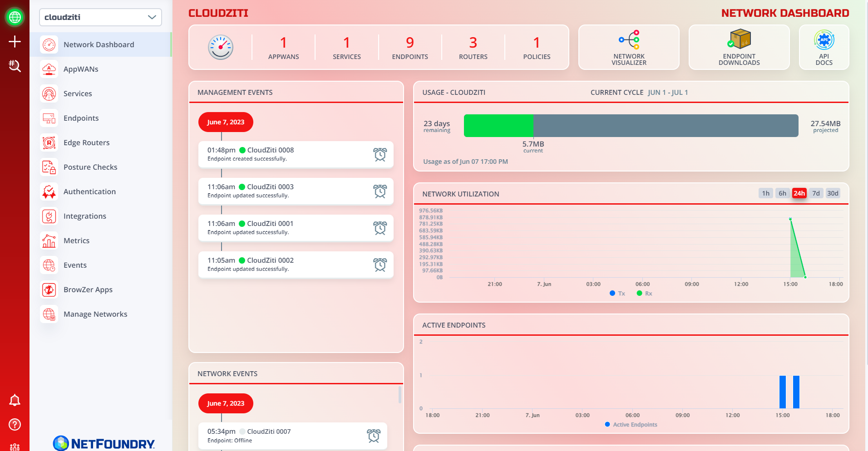
Task: Switch network utilization to 7d range
Action: [816, 193]
